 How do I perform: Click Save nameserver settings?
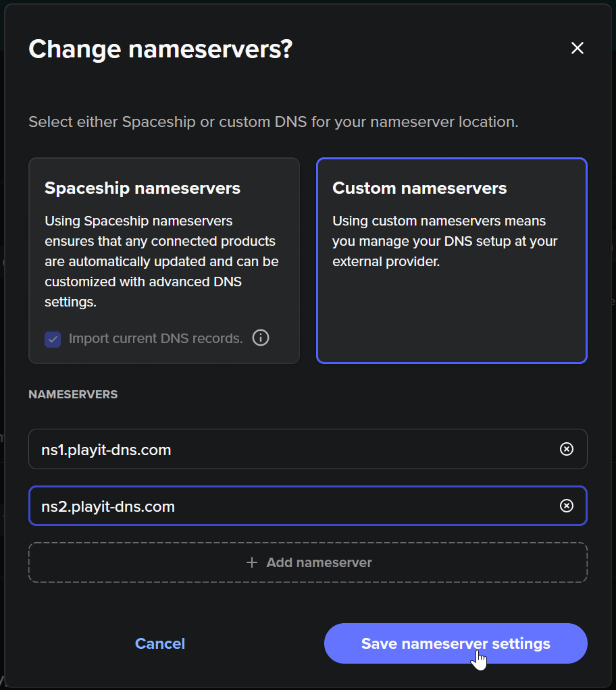coord(455,643)
